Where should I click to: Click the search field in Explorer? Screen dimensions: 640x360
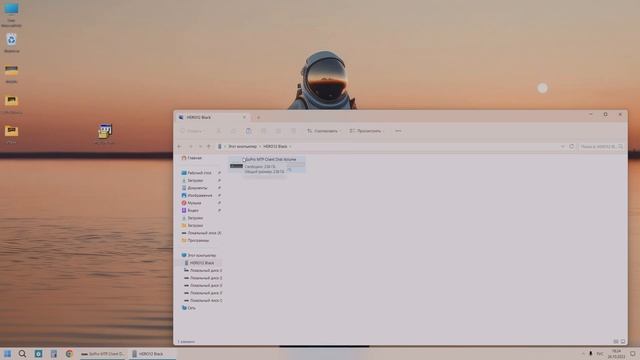[601, 147]
